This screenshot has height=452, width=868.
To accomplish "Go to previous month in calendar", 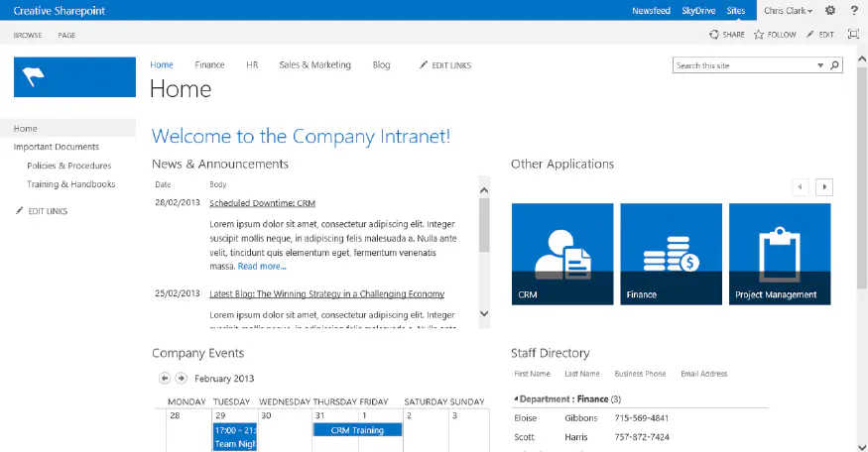I will (x=165, y=378).
